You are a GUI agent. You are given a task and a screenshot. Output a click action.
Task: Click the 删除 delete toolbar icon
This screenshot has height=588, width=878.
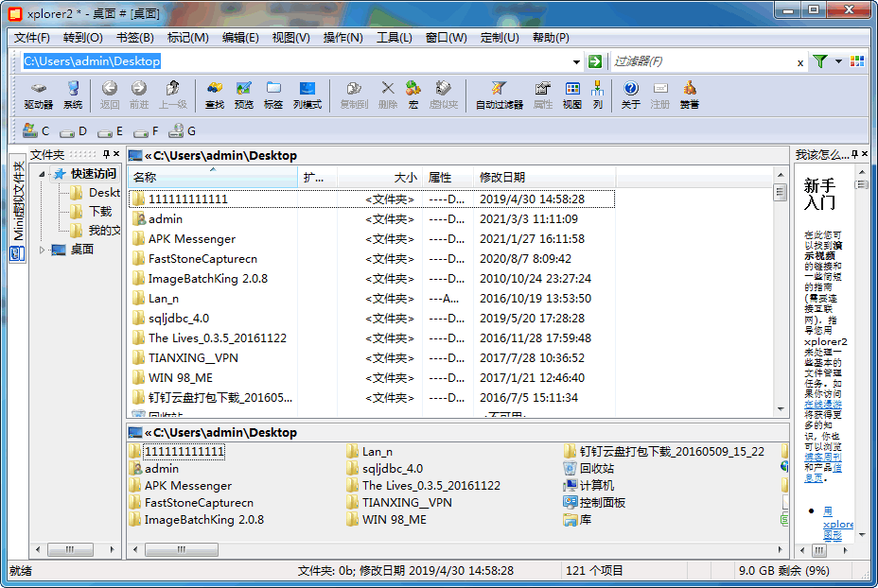coord(388,95)
